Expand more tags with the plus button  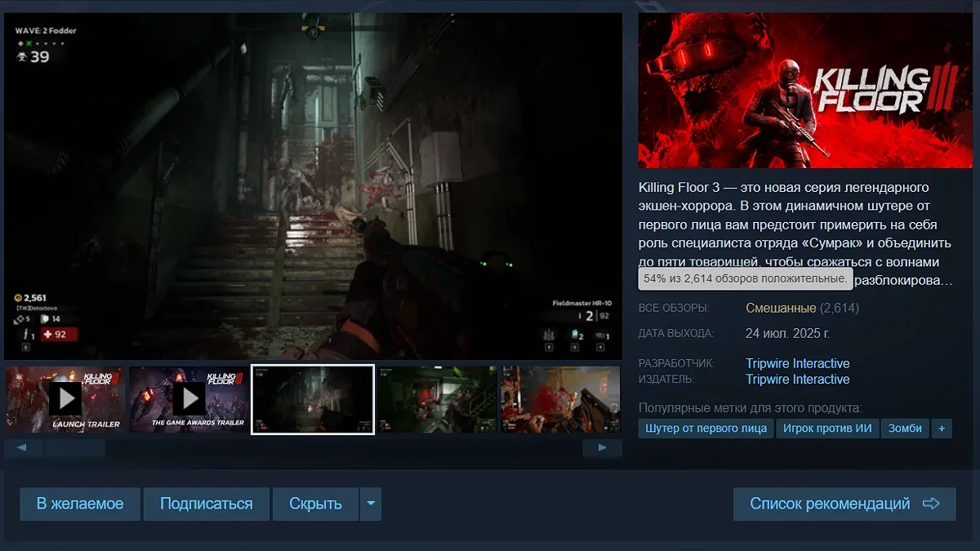pyautogui.click(x=942, y=429)
